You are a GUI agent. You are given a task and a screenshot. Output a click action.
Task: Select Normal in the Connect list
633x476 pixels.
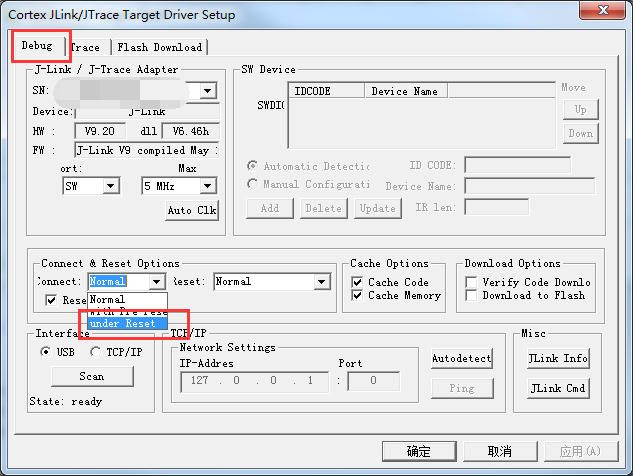127,299
